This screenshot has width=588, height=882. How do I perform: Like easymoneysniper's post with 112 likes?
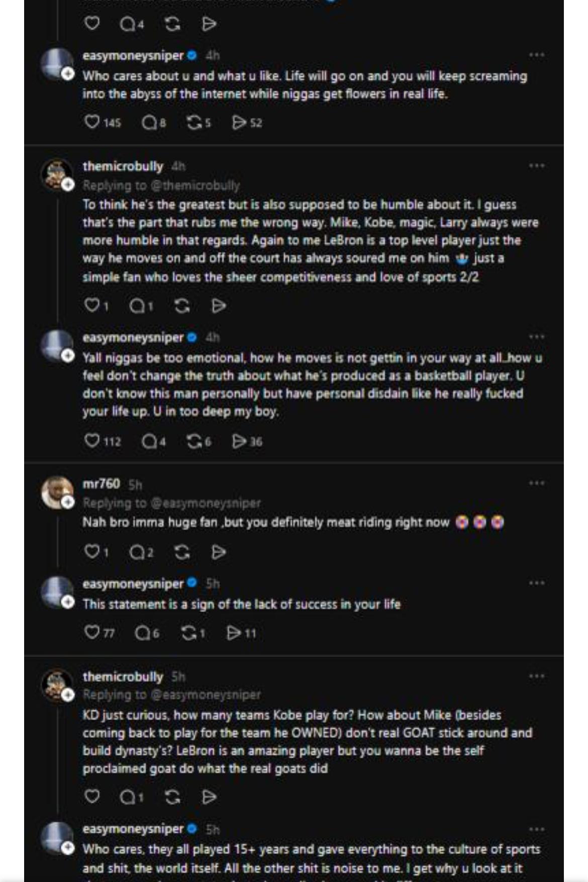[92, 441]
